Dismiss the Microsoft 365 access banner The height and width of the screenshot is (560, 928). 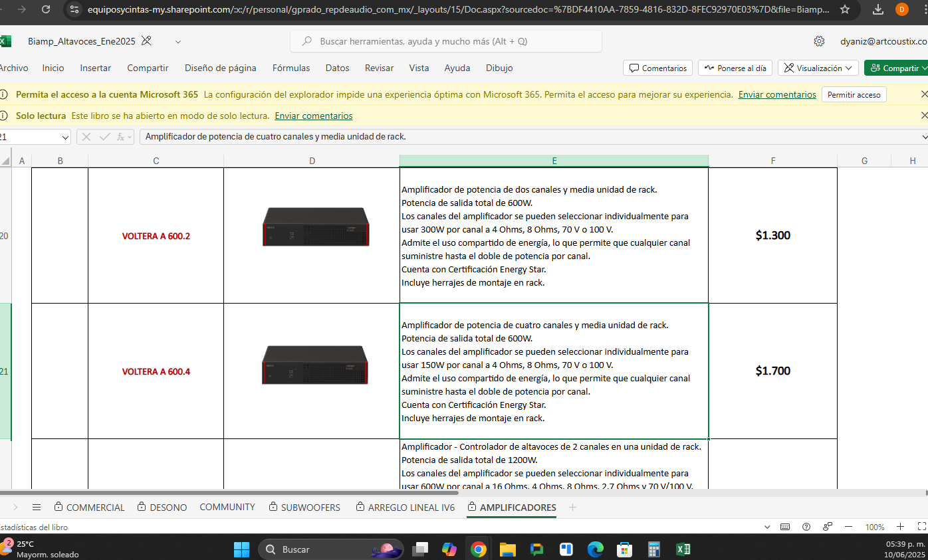[923, 94]
